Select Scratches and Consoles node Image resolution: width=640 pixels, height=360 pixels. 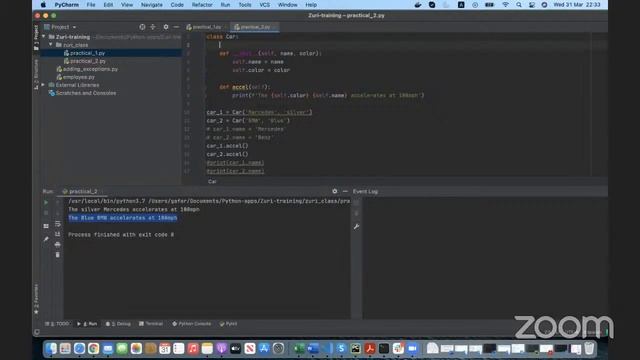[x=82, y=93]
